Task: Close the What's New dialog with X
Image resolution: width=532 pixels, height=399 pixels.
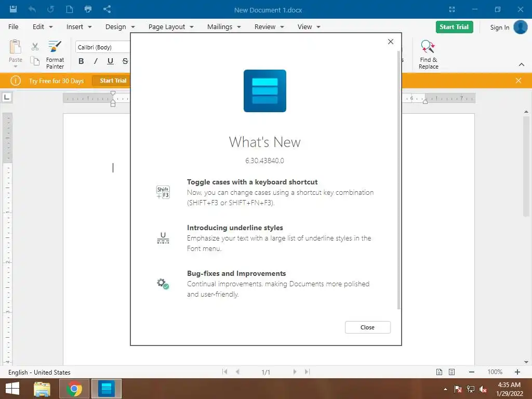Action: point(391,42)
